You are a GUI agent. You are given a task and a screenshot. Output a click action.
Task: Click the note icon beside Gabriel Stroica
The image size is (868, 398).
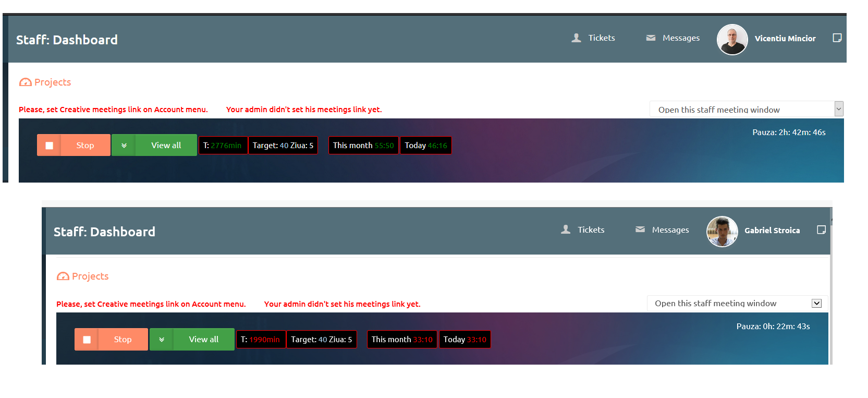point(821,230)
